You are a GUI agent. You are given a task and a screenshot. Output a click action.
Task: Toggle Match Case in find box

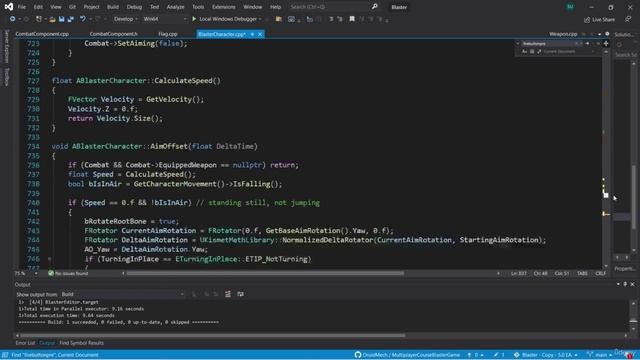pyautogui.click(x=524, y=51)
